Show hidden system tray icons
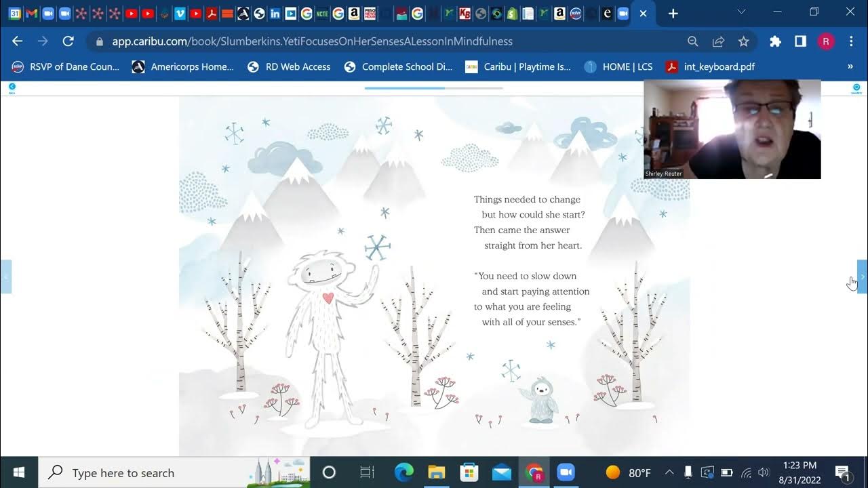Image resolution: width=868 pixels, height=488 pixels. pos(669,472)
